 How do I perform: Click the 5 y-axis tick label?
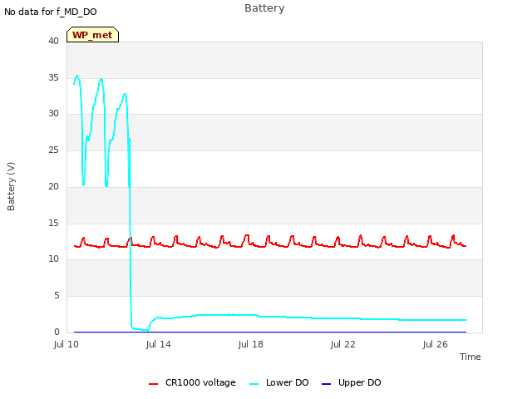coord(57,296)
